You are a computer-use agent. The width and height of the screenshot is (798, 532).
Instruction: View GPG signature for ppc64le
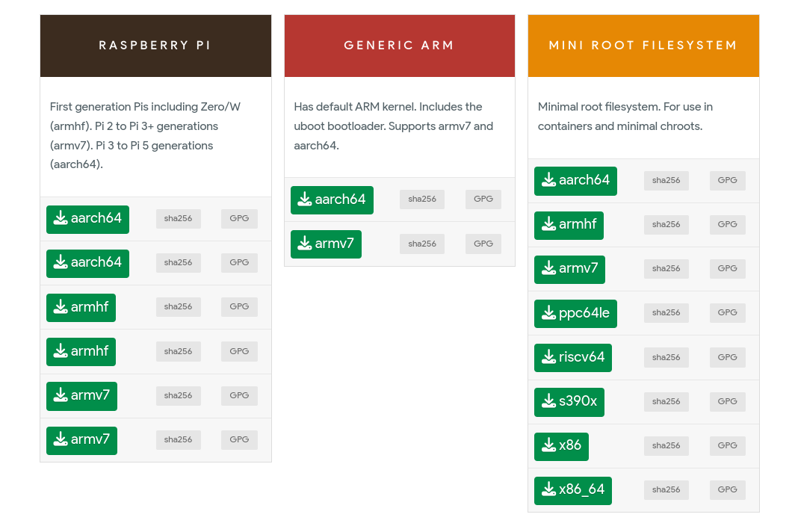[727, 313]
